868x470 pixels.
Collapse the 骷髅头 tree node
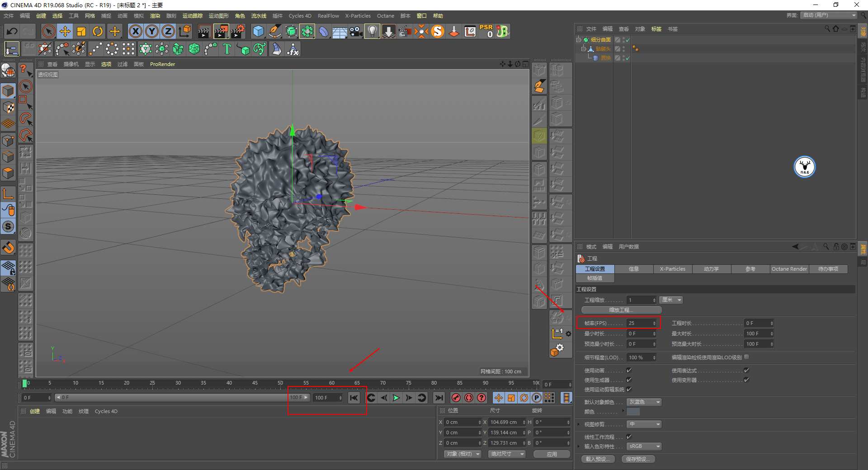pyautogui.click(x=584, y=49)
